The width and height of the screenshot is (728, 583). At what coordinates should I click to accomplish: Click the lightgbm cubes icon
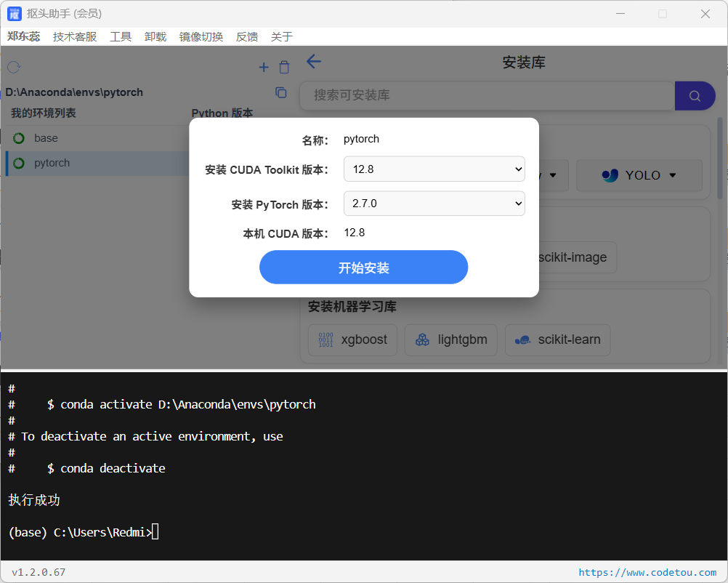tap(422, 339)
